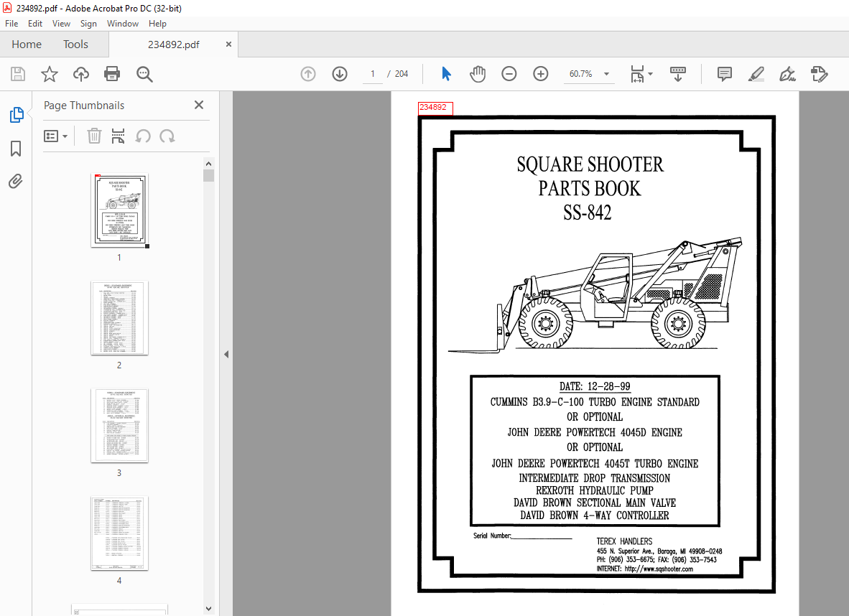Click the sqshooter.com internet link text
This screenshot has width=849, height=616.
tap(659, 569)
